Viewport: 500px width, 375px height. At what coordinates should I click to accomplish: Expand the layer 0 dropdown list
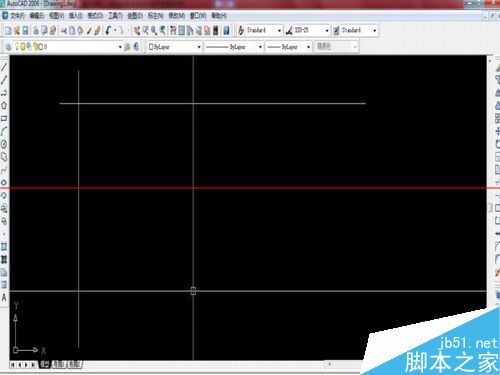tap(120, 47)
